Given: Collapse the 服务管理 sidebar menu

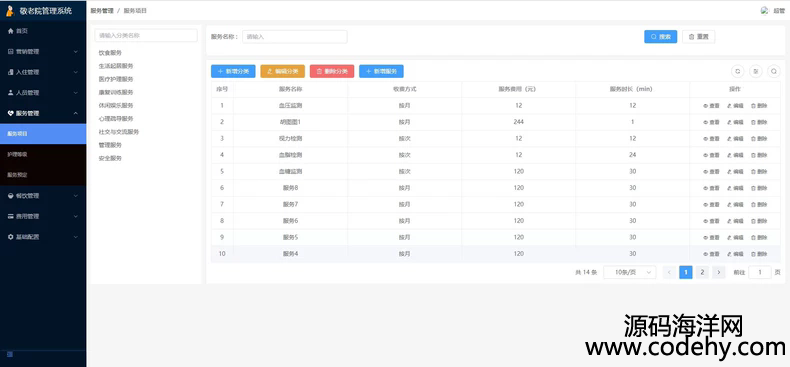Looking at the screenshot, I should tap(43, 113).
